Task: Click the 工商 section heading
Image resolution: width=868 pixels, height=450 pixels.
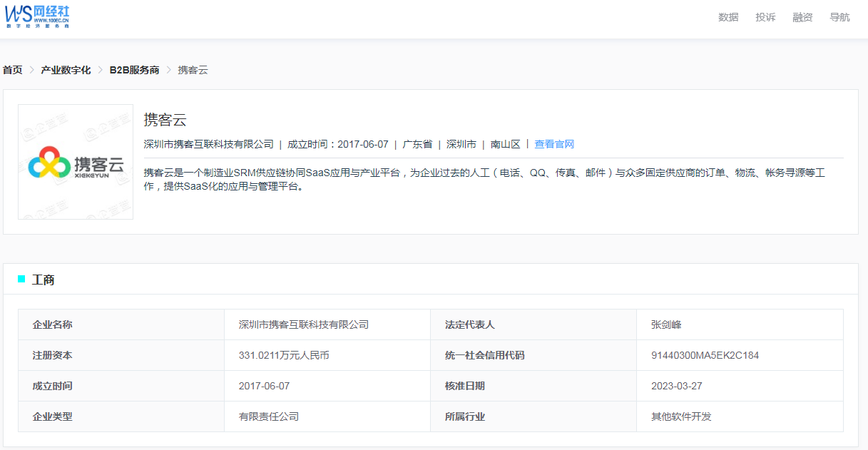Action: tap(44, 280)
